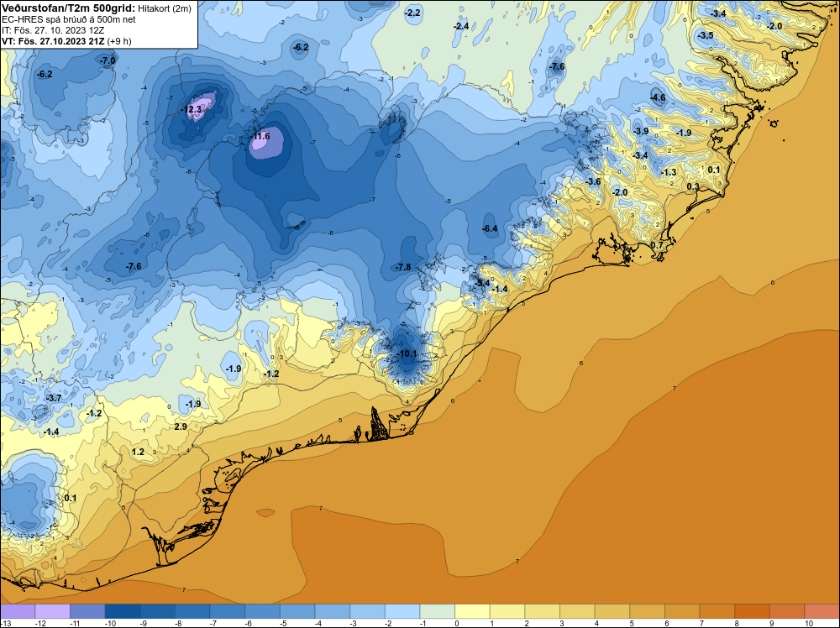
Task: Click the 0.7 coastal temperature value
Action: pyautogui.click(x=656, y=245)
